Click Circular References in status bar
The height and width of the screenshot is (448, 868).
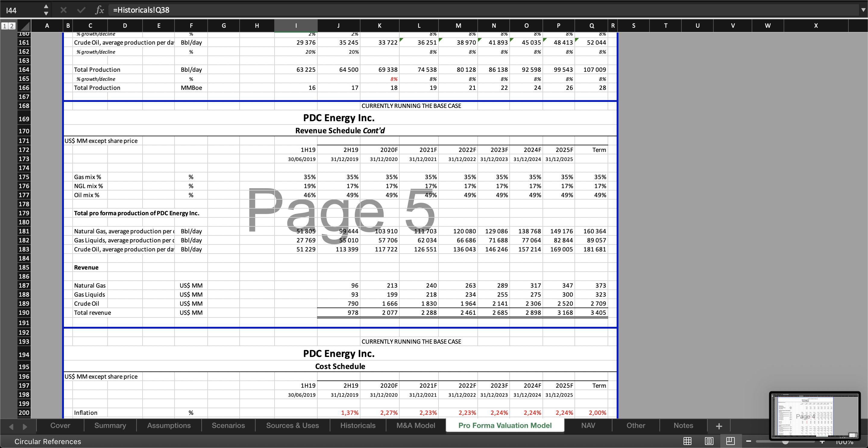pyautogui.click(x=48, y=441)
